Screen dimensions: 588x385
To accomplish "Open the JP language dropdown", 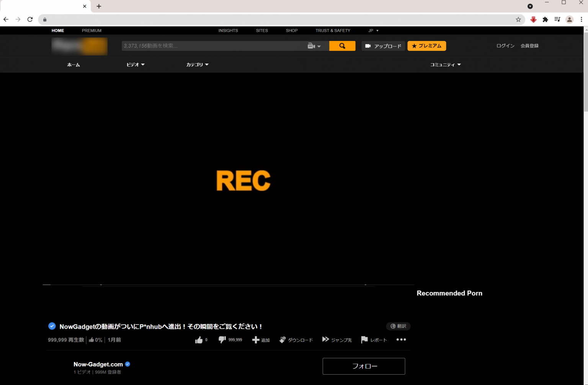I will click(373, 31).
